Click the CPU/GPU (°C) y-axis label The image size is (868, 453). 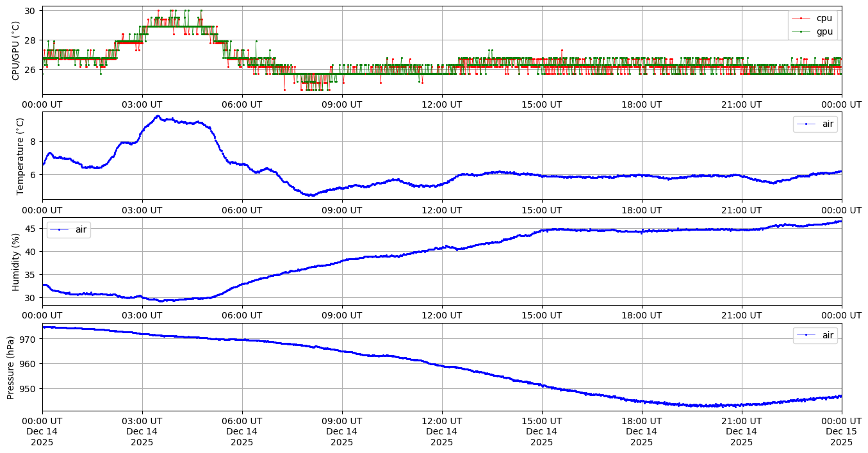[x=16, y=51]
